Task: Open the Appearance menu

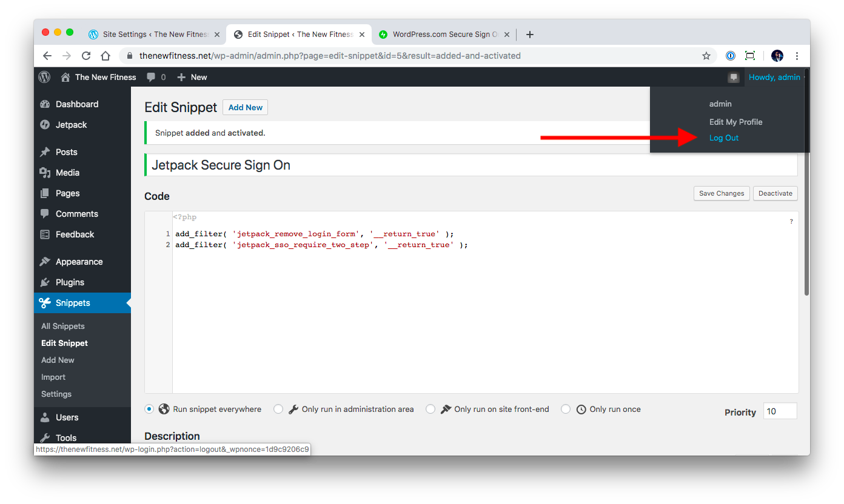Action: tap(82, 262)
